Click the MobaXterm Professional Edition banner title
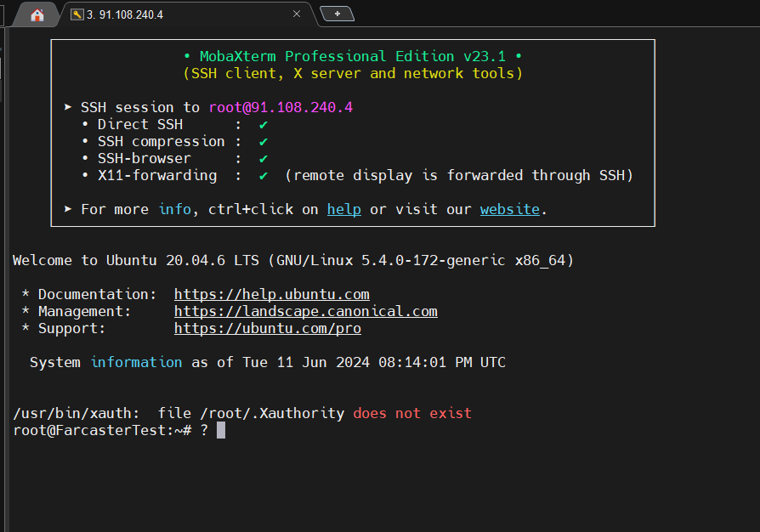The height and width of the screenshot is (532, 760). [x=352, y=56]
